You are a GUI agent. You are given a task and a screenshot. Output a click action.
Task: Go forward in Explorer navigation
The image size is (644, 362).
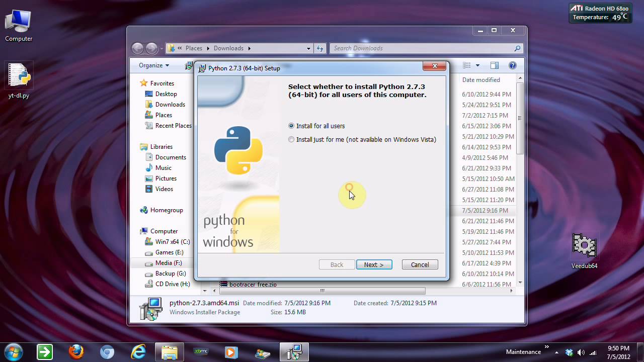pyautogui.click(x=151, y=48)
